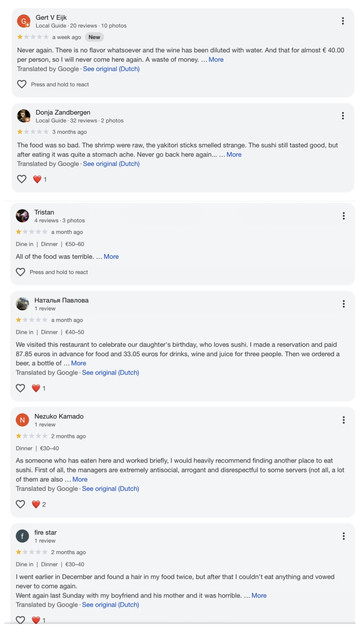The height and width of the screenshot is (640, 360).
Task: See original Dutch text of Gert's review
Action: pos(111,69)
